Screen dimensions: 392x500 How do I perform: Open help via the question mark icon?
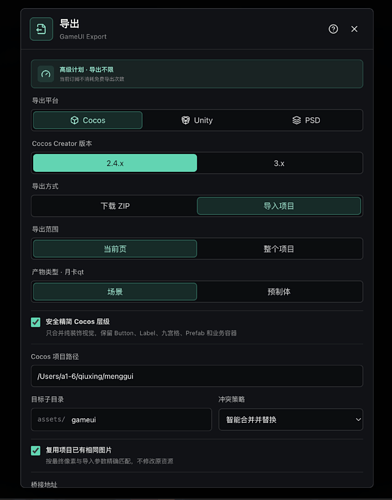tap(333, 29)
